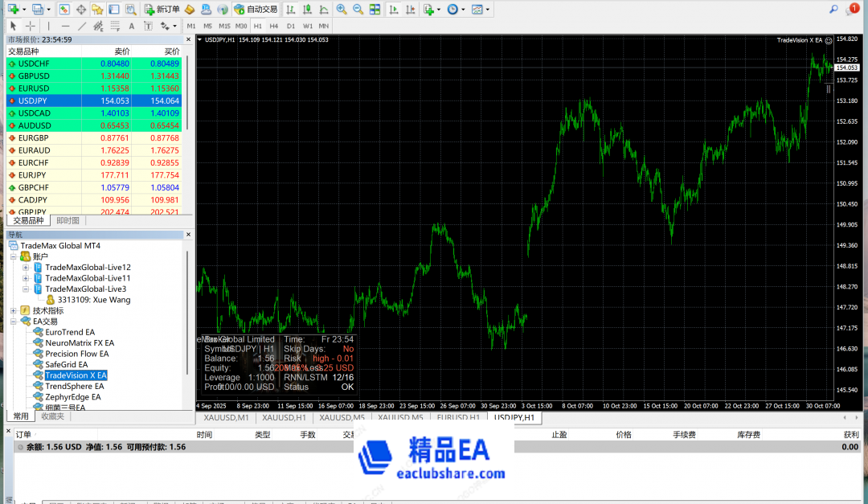Screen dimensions: 868x504
Task: Open the Periods clock icon
Action: (452, 10)
